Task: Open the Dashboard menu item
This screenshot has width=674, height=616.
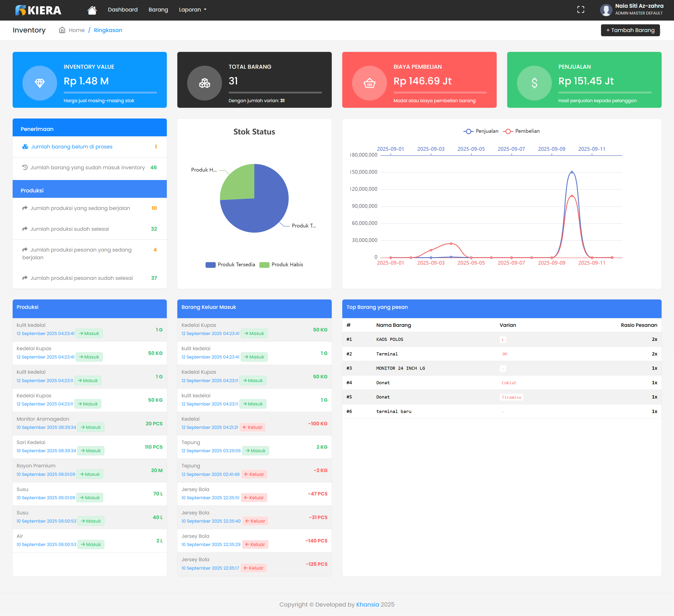Action: [x=122, y=10]
